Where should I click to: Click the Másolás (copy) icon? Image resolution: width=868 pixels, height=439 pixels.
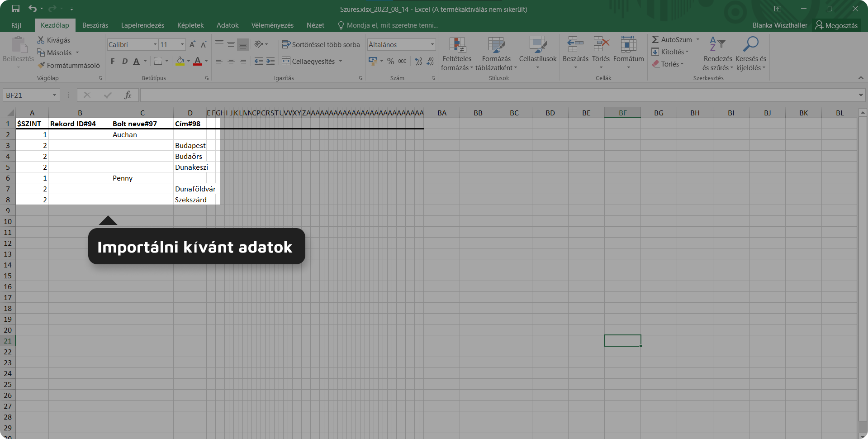coord(41,52)
